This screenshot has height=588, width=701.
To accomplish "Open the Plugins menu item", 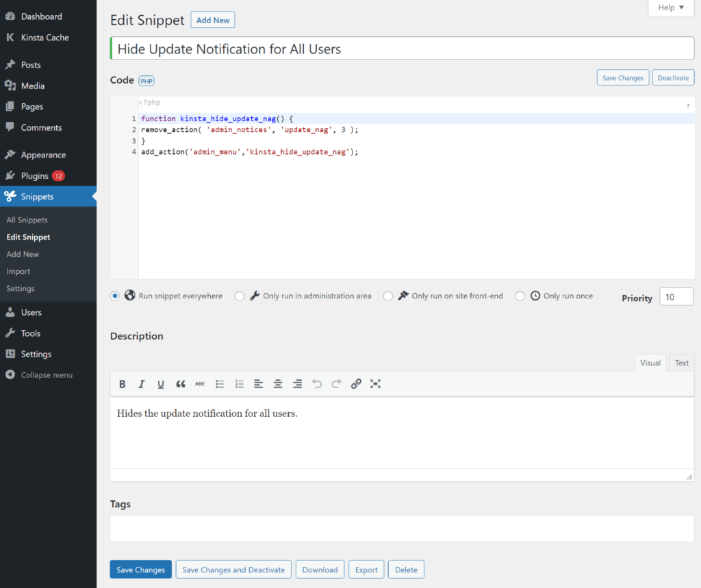I will click(35, 176).
